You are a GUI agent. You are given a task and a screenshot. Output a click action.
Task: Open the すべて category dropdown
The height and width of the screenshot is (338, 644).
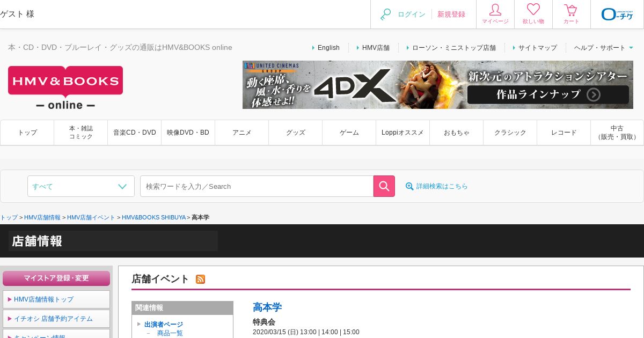81,186
